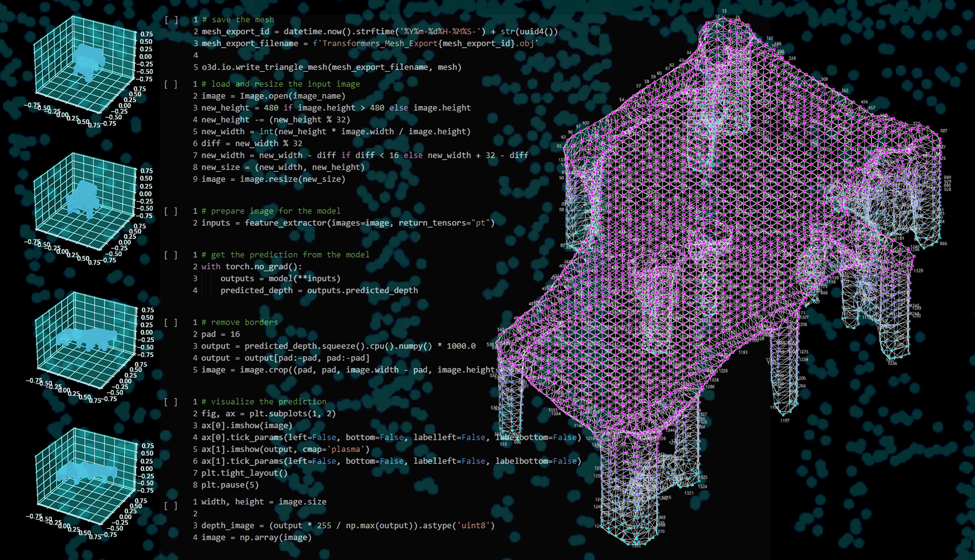This screenshot has width=975, height=560.
Task: Run the '# visualize the prediction' cell bracket
Action: pyautogui.click(x=171, y=402)
